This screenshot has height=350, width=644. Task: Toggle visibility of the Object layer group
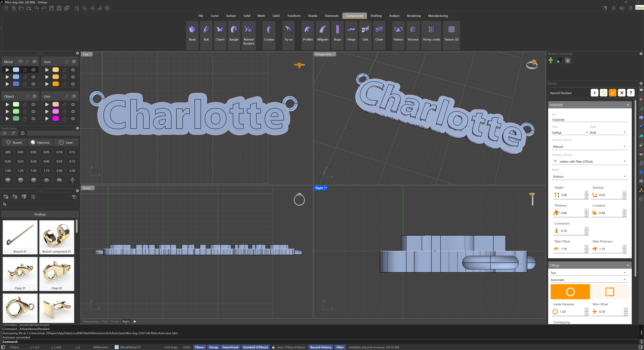[35, 96]
